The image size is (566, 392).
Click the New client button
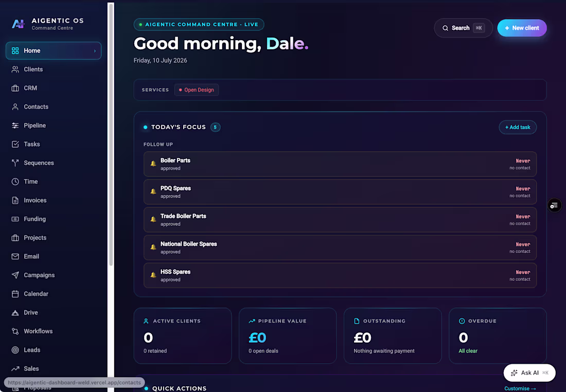click(522, 28)
